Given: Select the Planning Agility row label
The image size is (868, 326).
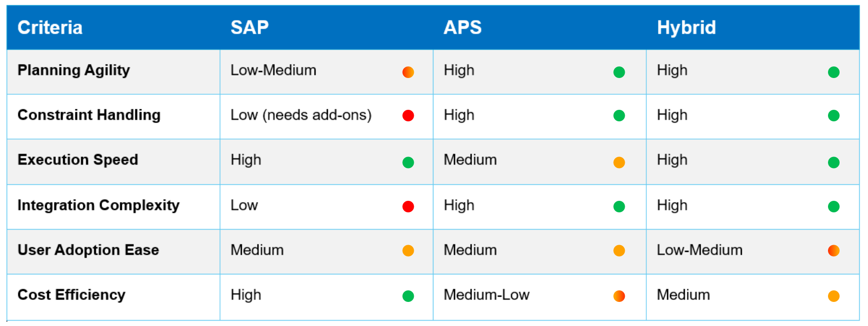Looking at the screenshot, I should click(74, 70).
